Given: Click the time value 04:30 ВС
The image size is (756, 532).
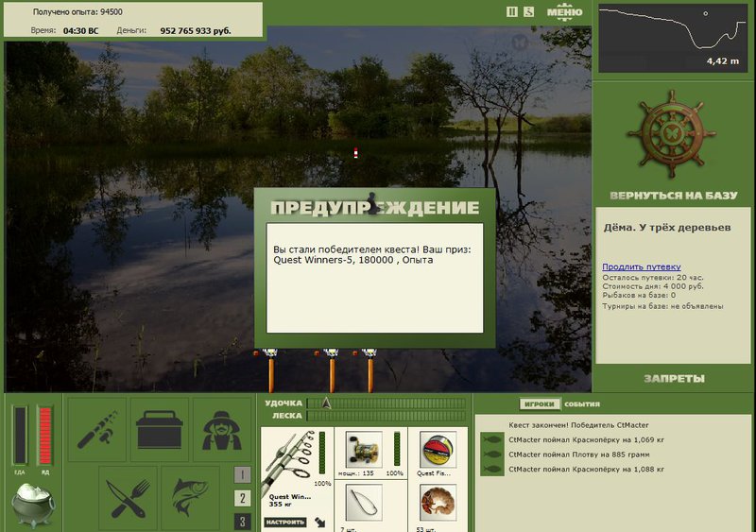Looking at the screenshot, I should click(x=80, y=30).
